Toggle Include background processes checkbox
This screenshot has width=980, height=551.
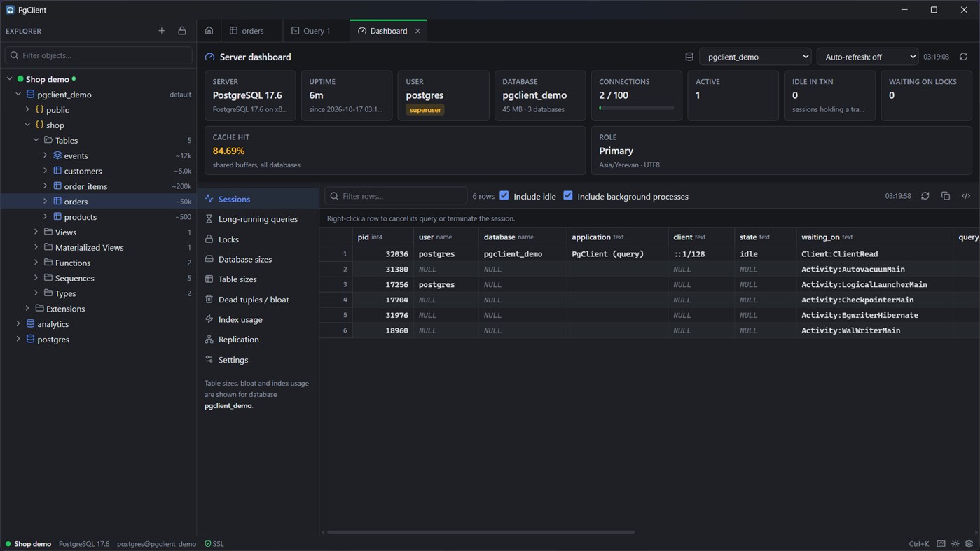pos(568,195)
